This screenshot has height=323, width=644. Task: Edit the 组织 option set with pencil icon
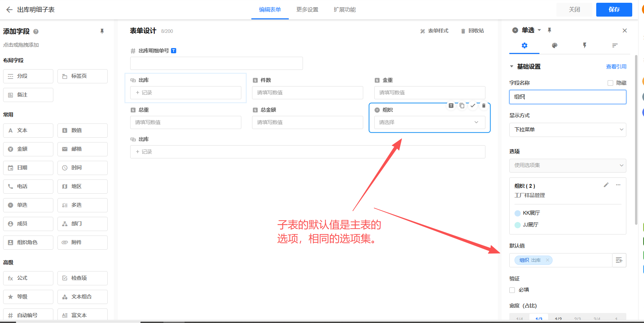click(x=606, y=185)
